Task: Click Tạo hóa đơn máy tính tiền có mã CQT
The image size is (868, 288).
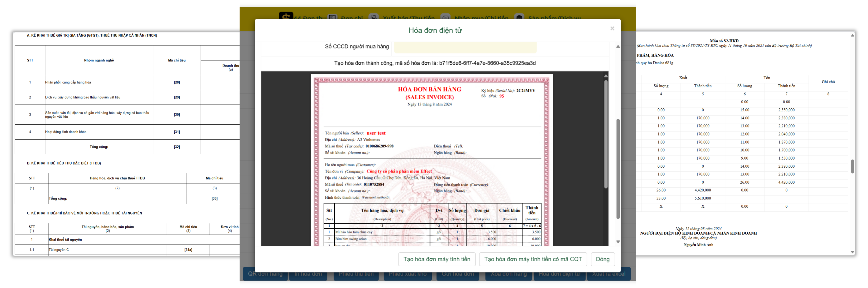Action: [533, 259]
